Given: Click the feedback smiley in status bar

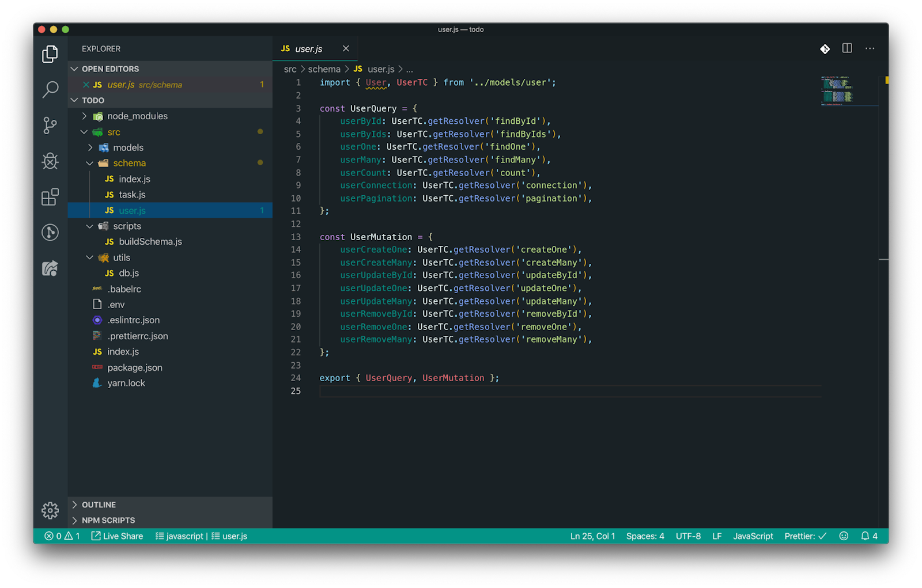Looking at the screenshot, I should pyautogui.click(x=843, y=536).
